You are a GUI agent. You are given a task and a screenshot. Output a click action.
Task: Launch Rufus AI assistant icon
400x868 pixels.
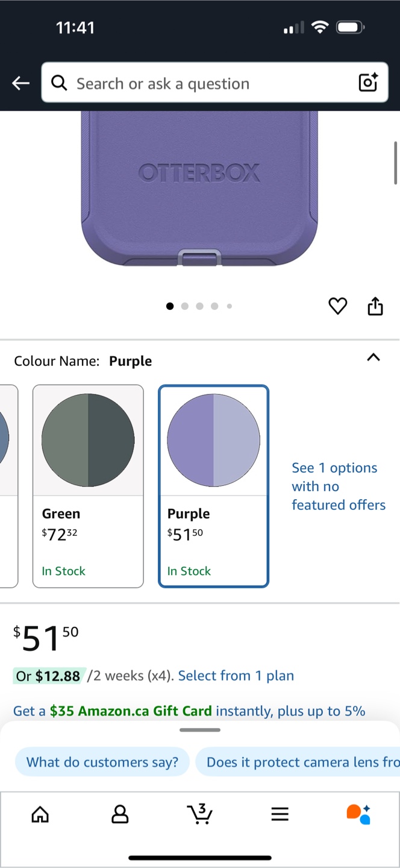[x=359, y=814]
